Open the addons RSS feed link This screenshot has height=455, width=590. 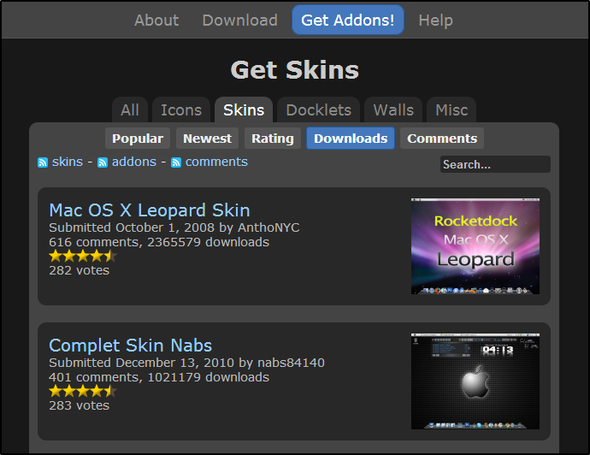tap(134, 162)
